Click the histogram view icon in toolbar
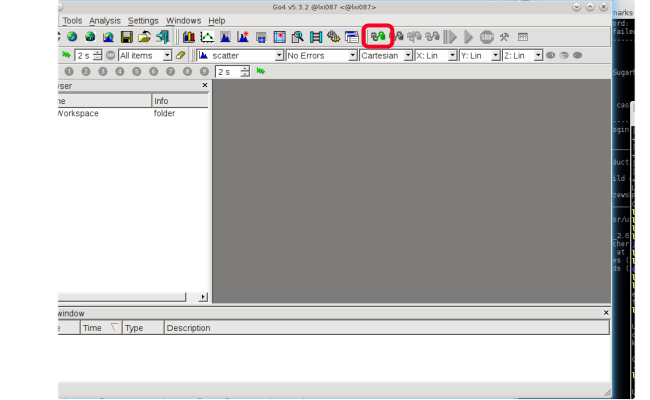This screenshot has height=400, width=650. [190, 37]
